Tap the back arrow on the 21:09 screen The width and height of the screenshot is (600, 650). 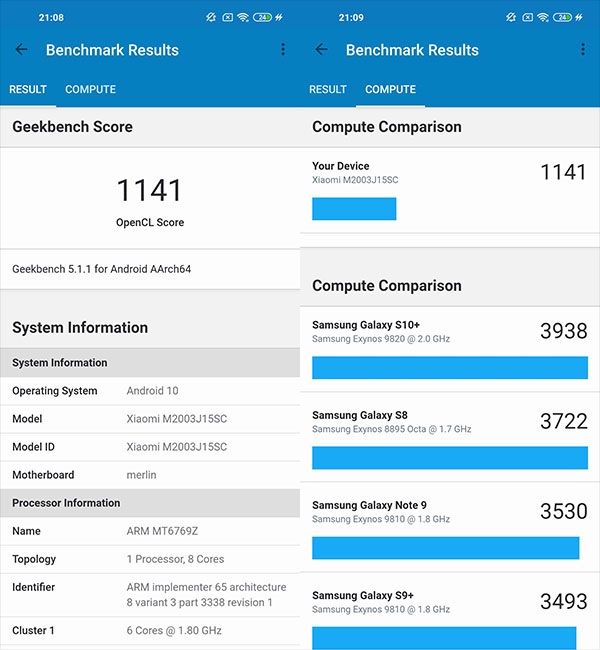(321, 50)
